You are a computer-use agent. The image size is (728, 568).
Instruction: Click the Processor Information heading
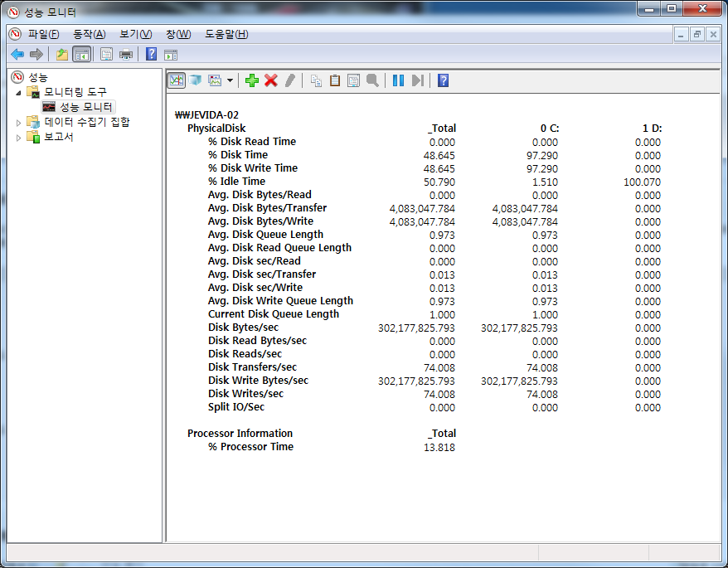click(x=240, y=434)
